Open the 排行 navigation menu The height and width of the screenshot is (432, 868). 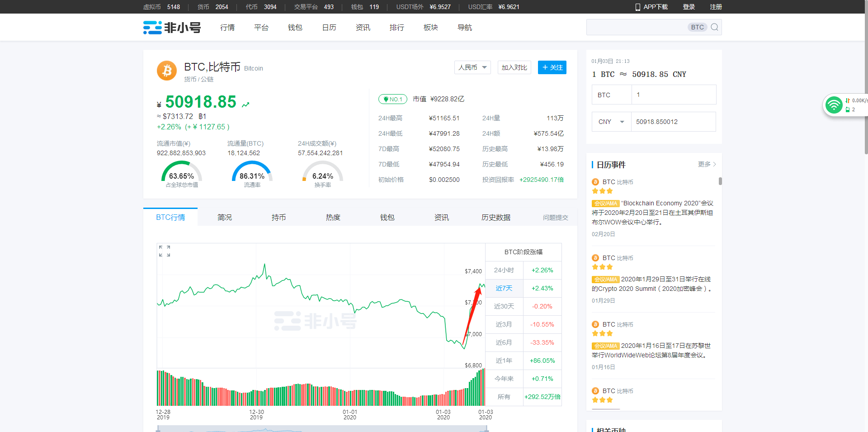397,28
